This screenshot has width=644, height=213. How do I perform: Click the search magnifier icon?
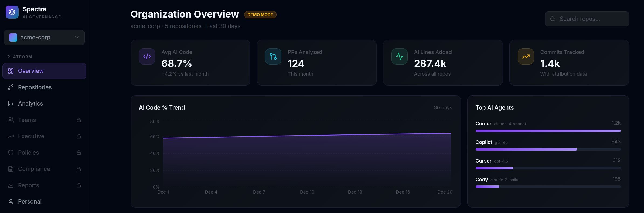coord(553,19)
